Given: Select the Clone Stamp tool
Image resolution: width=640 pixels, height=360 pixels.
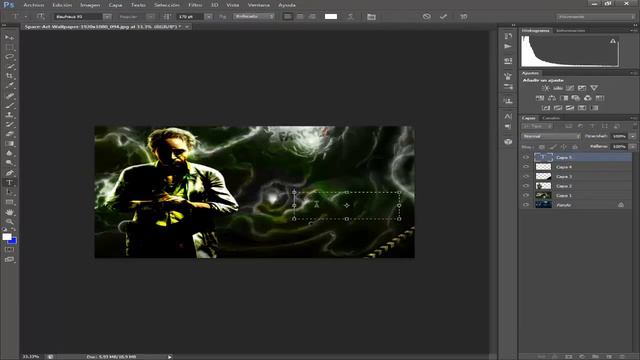Looking at the screenshot, I should pyautogui.click(x=9, y=115).
